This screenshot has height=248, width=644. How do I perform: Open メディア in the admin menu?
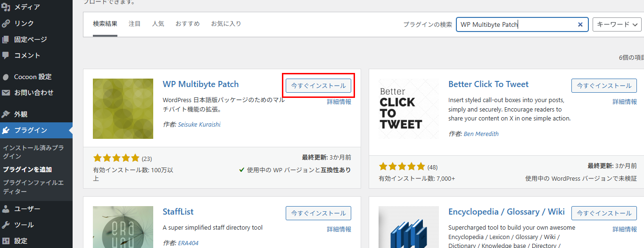(36, 7)
